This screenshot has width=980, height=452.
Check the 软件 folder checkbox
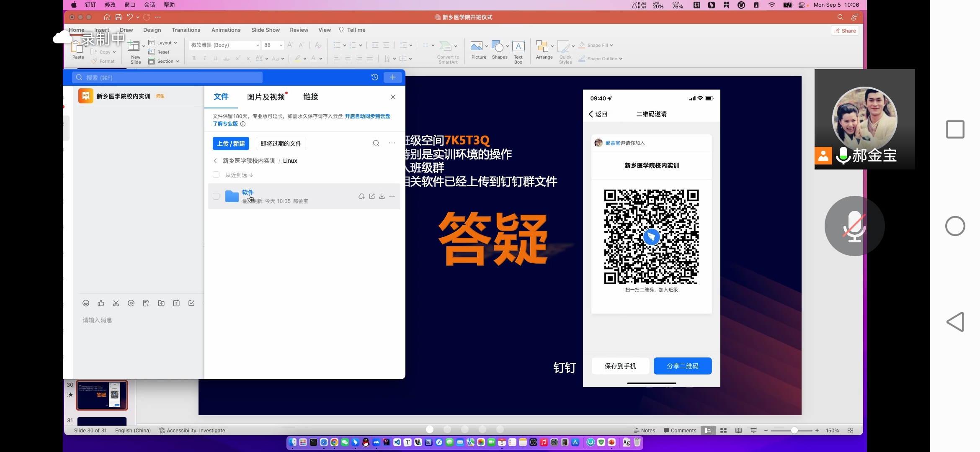pos(216,196)
